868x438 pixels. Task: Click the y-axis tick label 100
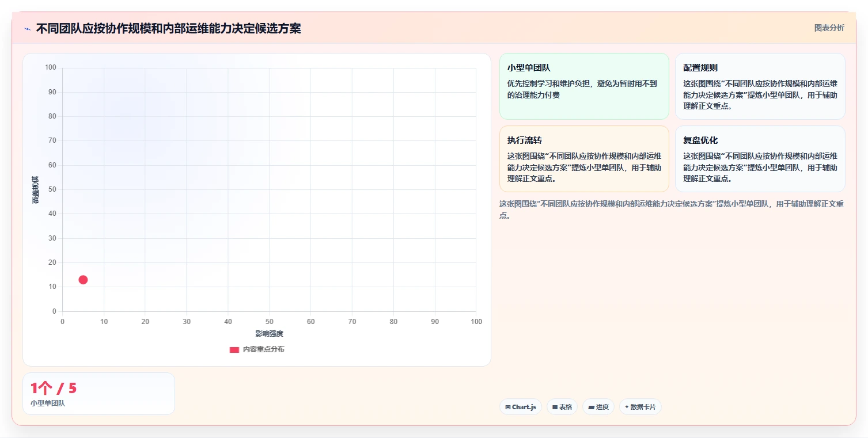coord(51,68)
